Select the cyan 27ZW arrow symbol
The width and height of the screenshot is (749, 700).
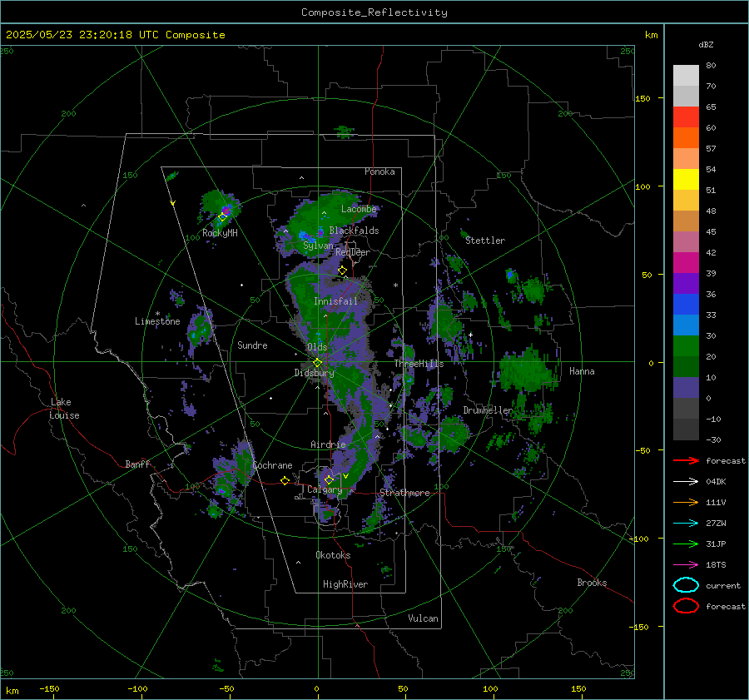pyautogui.click(x=686, y=524)
